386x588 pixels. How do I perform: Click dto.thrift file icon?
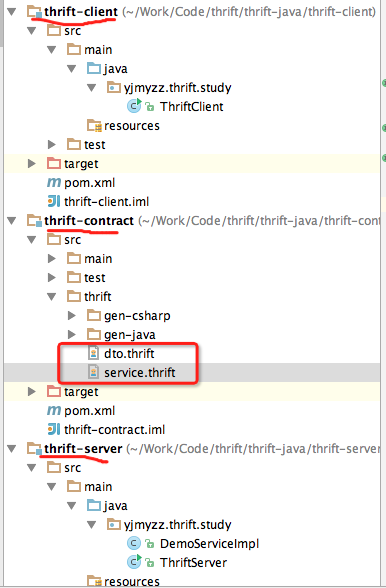pyautogui.click(x=93, y=353)
